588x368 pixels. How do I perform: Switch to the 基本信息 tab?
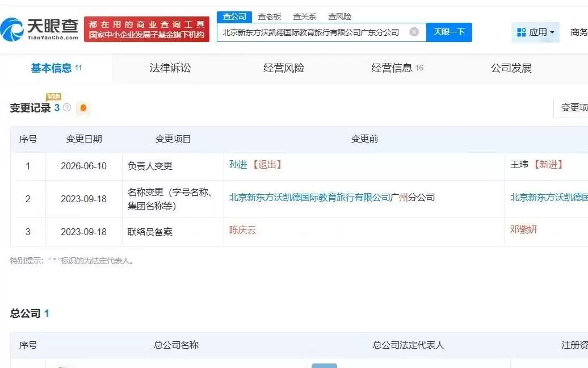point(56,68)
